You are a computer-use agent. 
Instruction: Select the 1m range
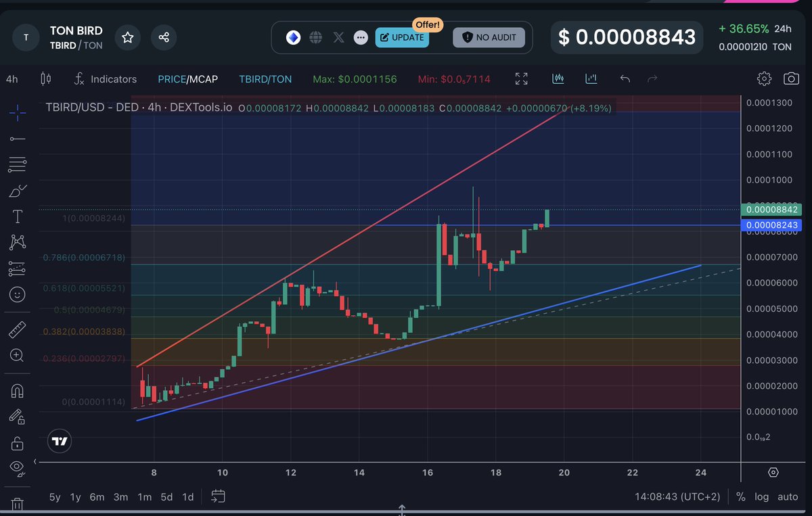tap(144, 497)
